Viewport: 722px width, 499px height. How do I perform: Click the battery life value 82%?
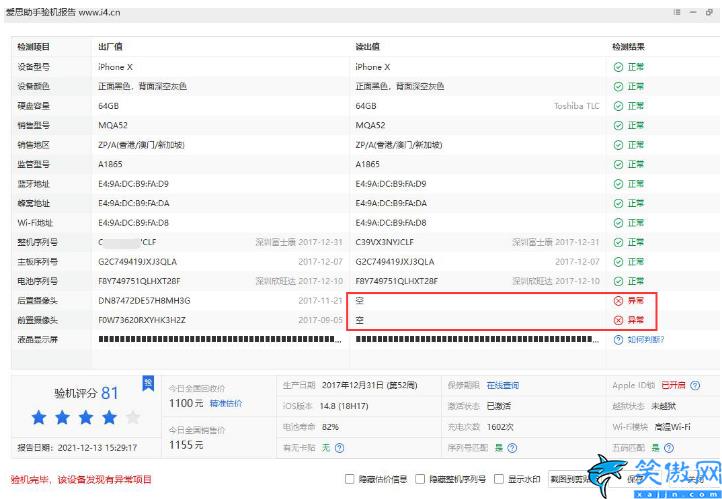330,427
